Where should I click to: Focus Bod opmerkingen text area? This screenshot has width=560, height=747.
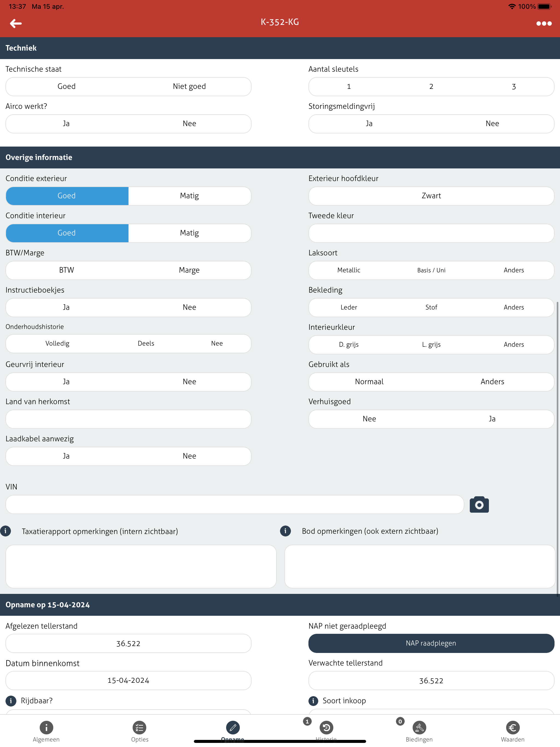pyautogui.click(x=420, y=566)
